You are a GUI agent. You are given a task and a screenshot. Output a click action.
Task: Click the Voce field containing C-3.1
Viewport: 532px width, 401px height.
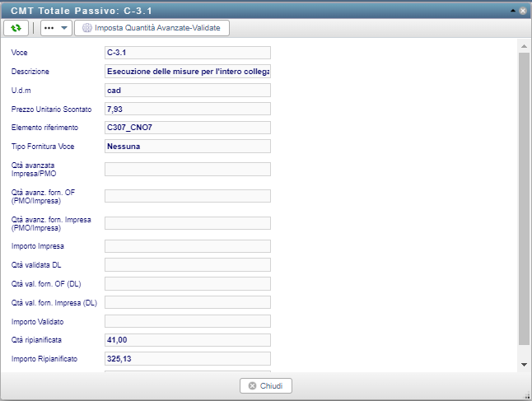[188, 53]
